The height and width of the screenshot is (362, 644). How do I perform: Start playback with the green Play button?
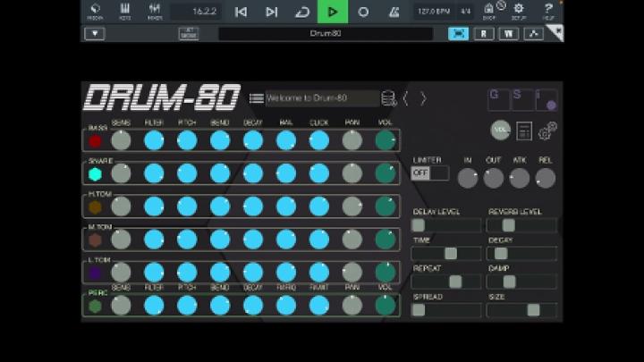coord(333,12)
